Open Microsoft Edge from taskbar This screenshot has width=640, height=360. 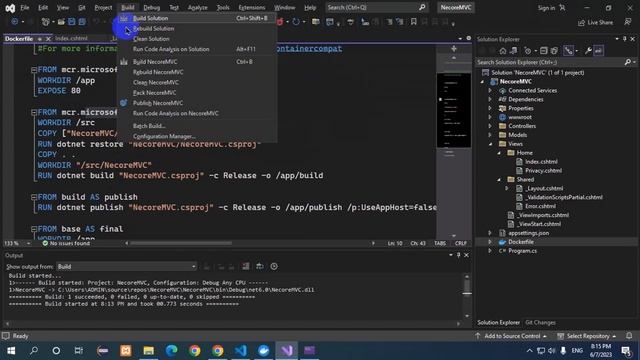(171, 350)
